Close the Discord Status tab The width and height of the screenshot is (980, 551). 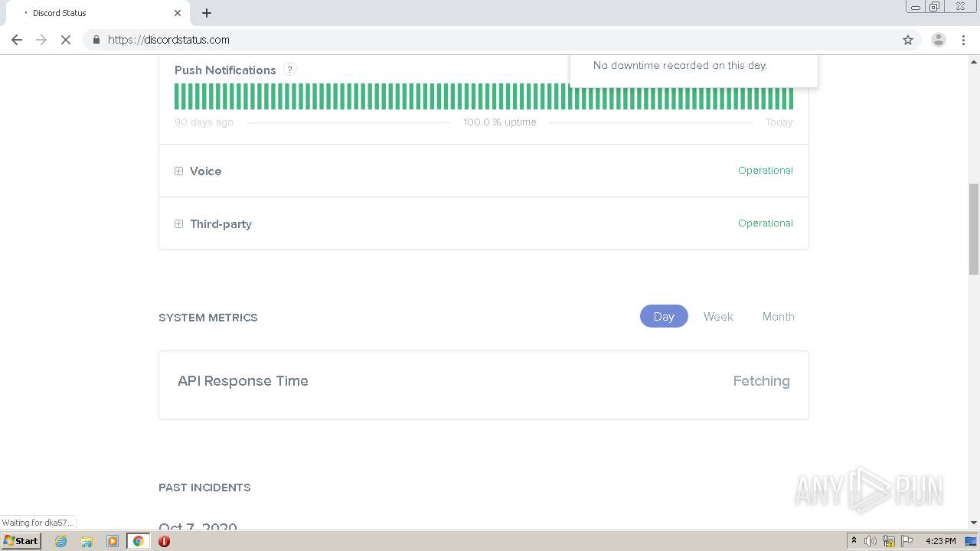[178, 13]
